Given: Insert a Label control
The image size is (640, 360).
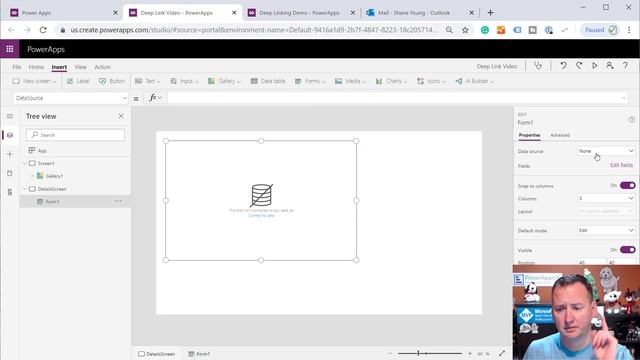Looking at the screenshot, I should click(78, 81).
